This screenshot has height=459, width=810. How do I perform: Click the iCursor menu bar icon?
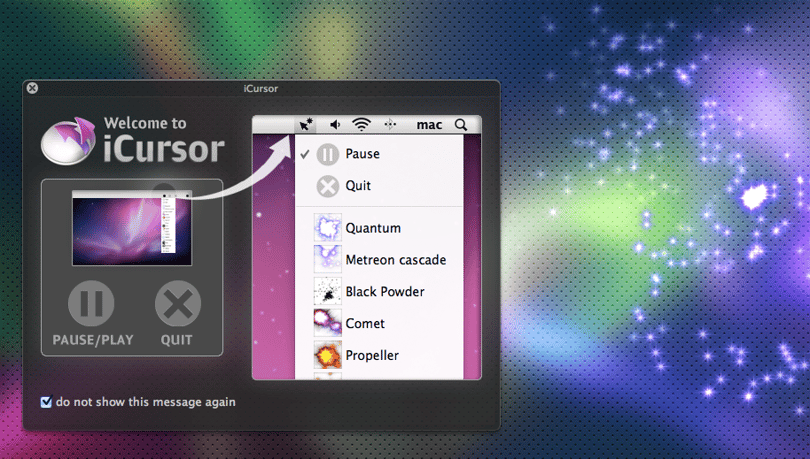pyautogui.click(x=306, y=124)
